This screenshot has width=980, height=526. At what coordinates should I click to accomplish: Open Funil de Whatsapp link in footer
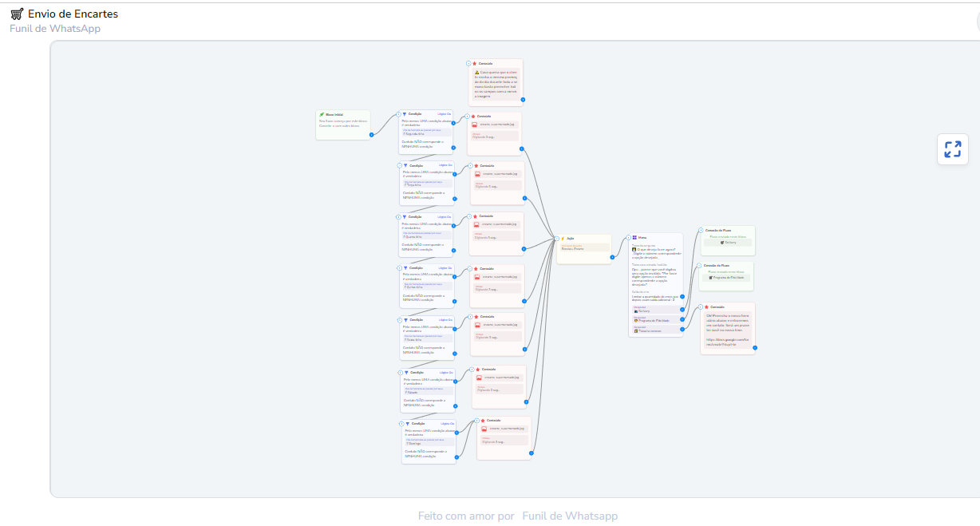pos(570,516)
